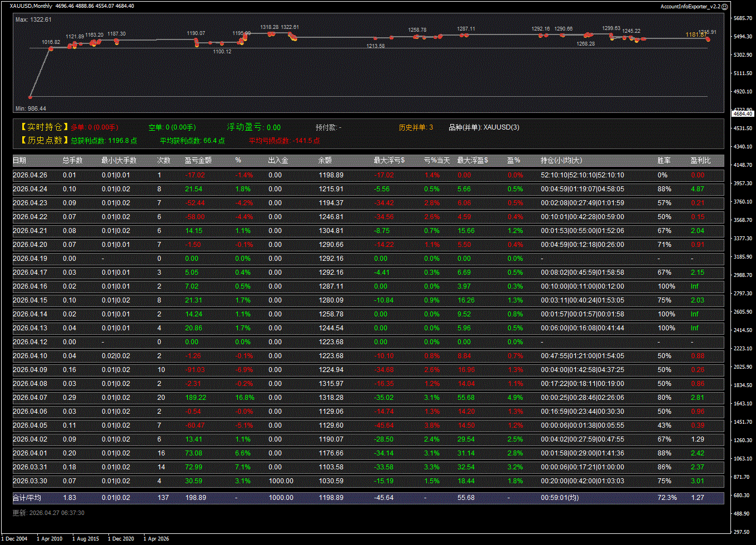
Task: Click the current price marker 4684.40
Action: pyautogui.click(x=743, y=113)
